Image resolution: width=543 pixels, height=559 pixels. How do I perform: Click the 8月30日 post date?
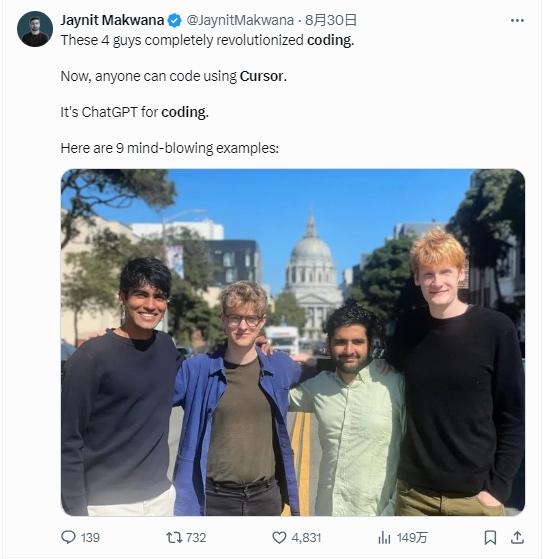pyautogui.click(x=331, y=20)
